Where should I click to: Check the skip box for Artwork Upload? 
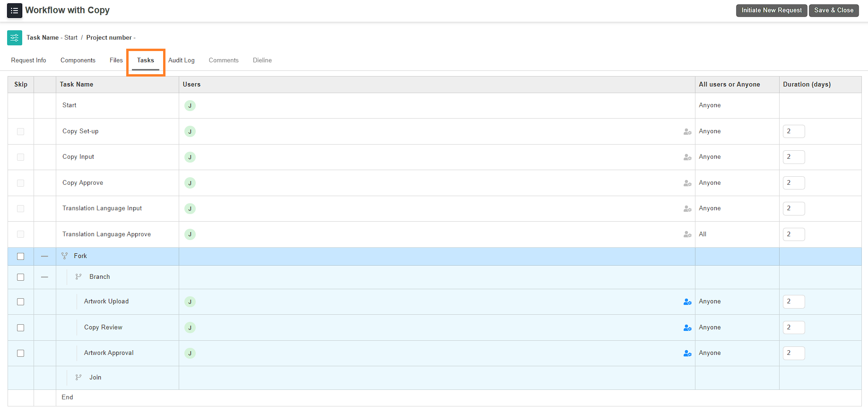click(20, 302)
